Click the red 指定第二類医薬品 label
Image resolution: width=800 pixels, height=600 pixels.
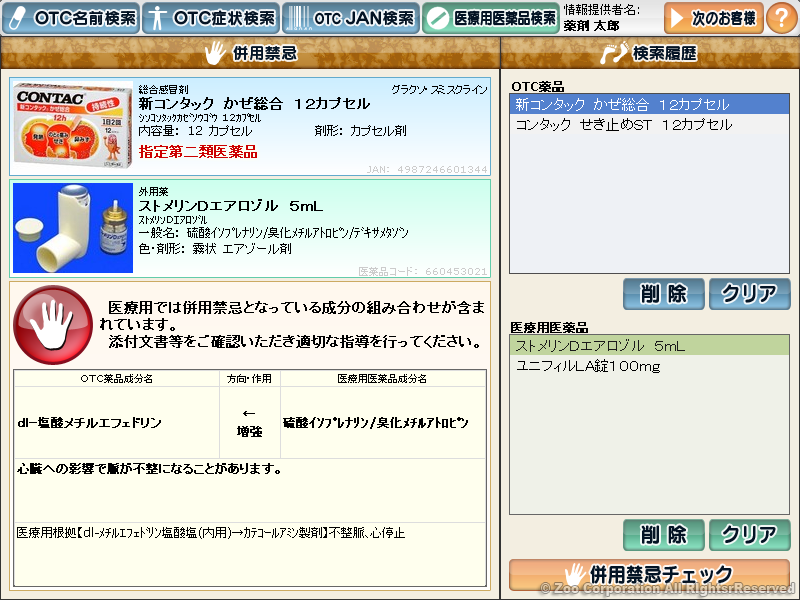tap(198, 152)
